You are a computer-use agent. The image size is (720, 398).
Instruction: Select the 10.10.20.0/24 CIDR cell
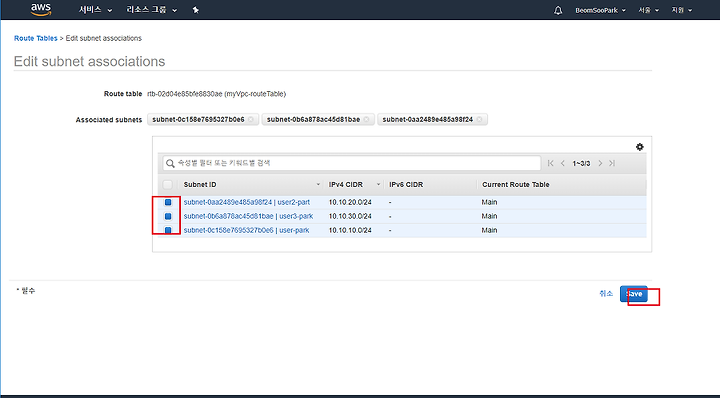[350, 202]
